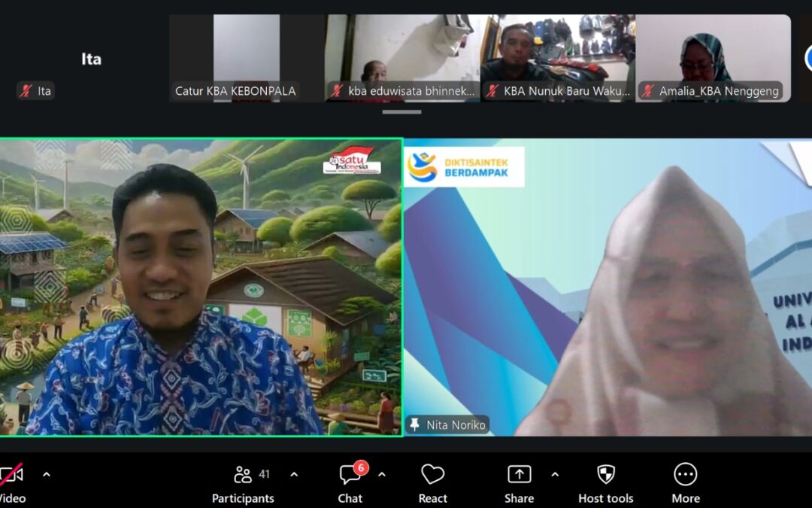Expand the caret beside Chat
The width and height of the screenshot is (812, 508).
(x=382, y=475)
